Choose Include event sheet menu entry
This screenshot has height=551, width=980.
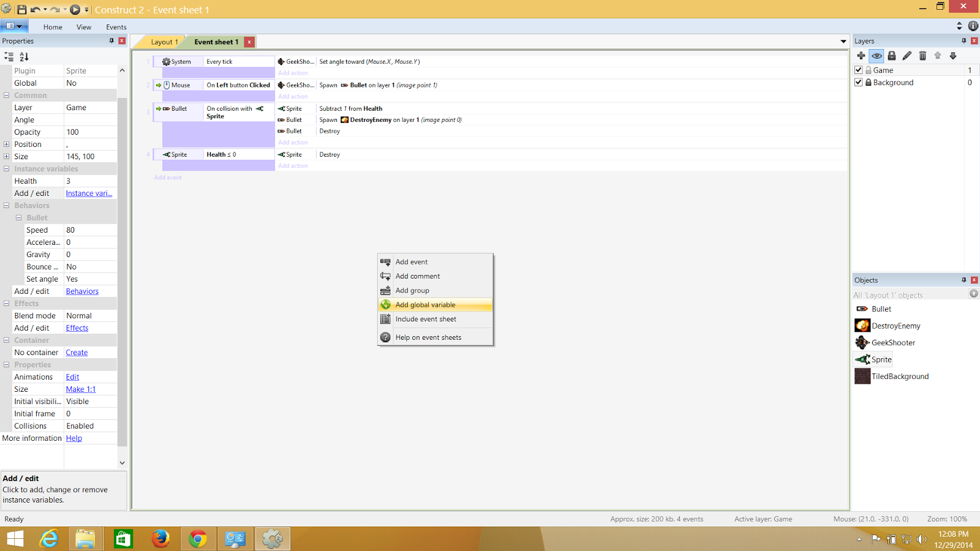[x=435, y=319]
